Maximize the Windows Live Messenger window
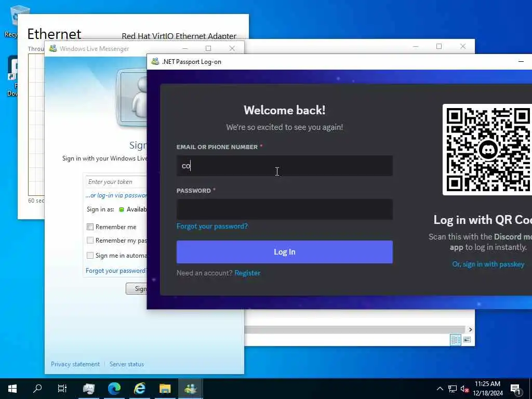This screenshot has height=399, width=532. click(208, 48)
